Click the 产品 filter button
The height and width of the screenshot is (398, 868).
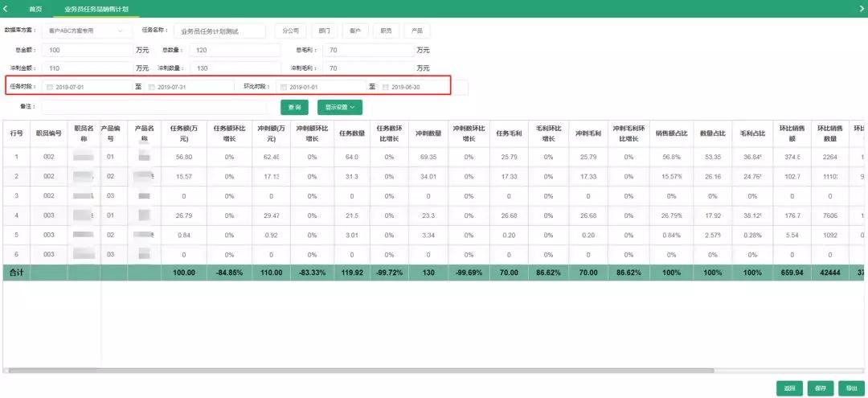coord(416,31)
